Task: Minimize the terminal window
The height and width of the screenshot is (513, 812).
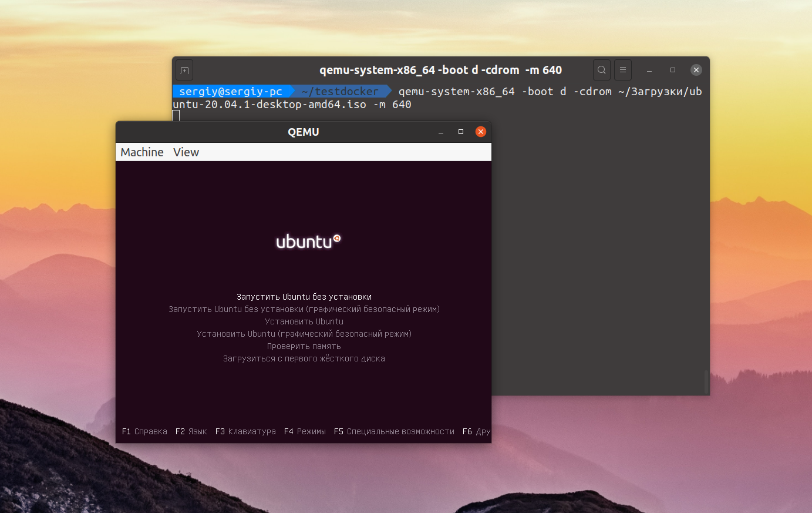Action: click(x=649, y=70)
